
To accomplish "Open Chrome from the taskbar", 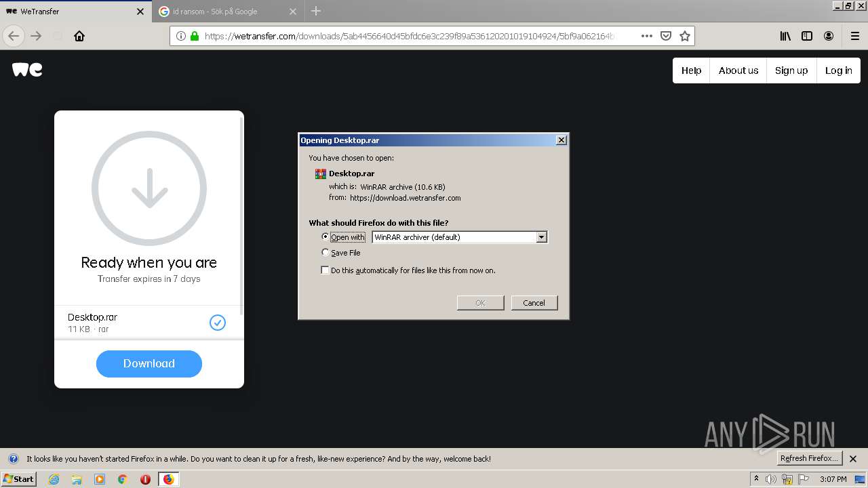I will click(x=123, y=479).
